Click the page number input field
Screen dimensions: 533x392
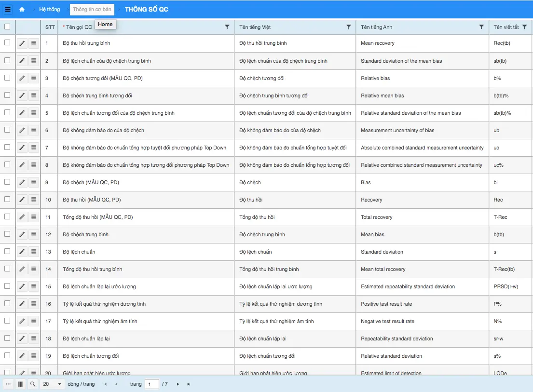151,384
